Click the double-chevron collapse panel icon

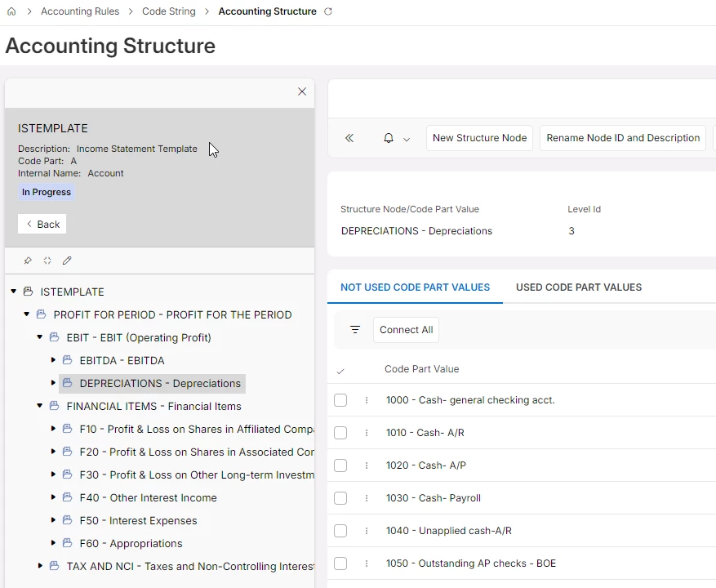(349, 138)
